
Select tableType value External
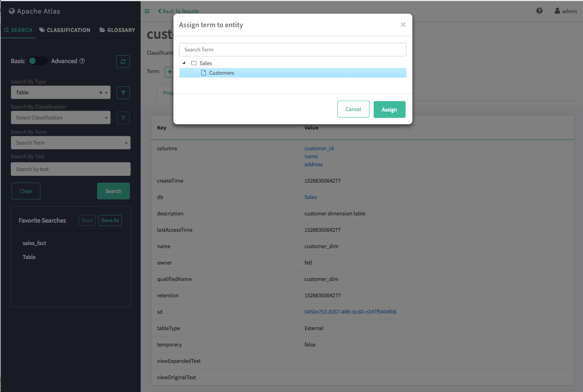coord(314,328)
